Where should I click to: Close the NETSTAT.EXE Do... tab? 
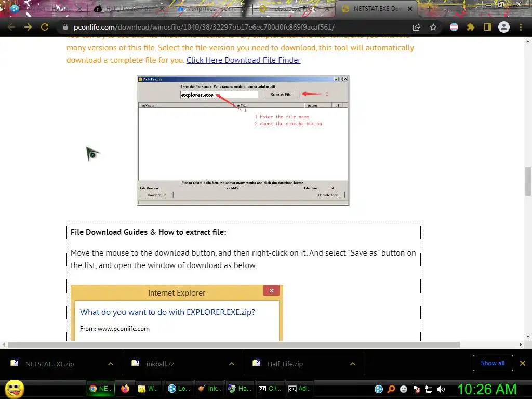410,9
